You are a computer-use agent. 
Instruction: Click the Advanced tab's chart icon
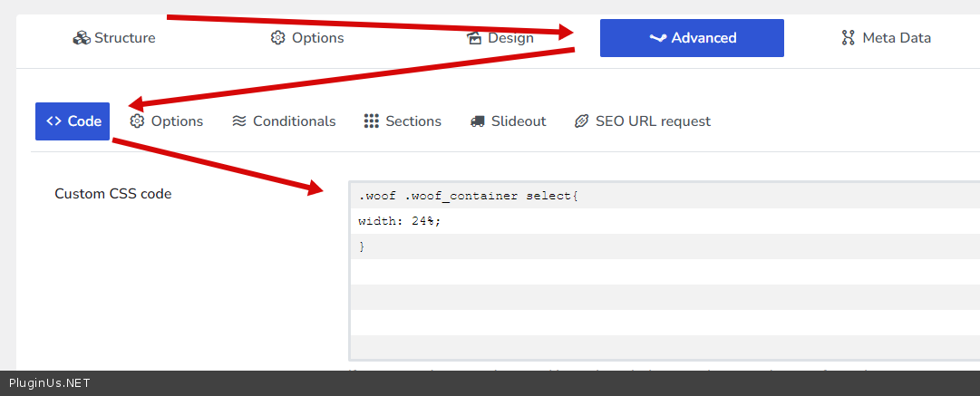658,38
